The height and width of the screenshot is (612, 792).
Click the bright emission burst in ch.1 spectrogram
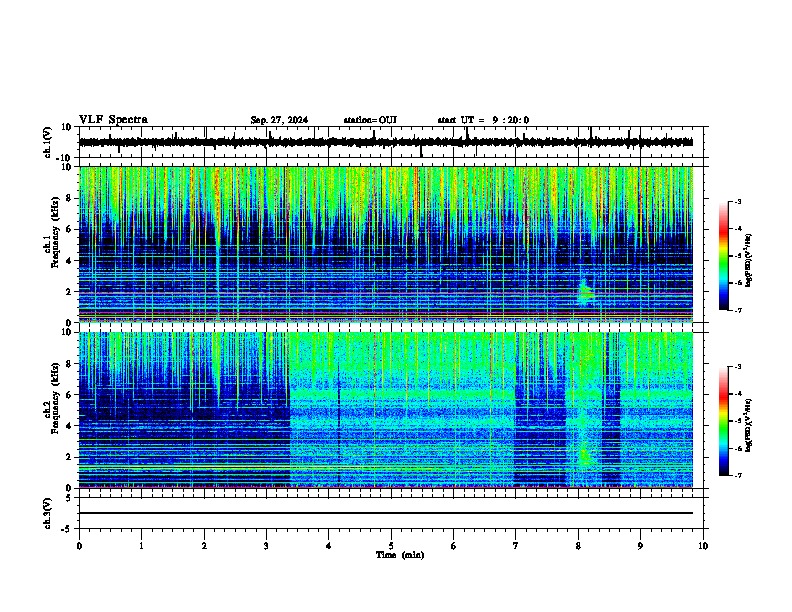(585, 292)
